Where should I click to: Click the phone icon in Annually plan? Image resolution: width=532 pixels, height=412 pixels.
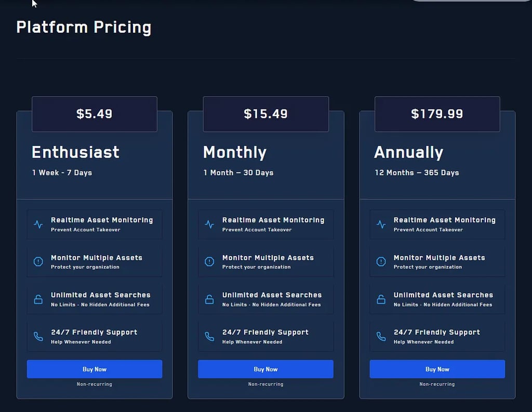coord(381,337)
